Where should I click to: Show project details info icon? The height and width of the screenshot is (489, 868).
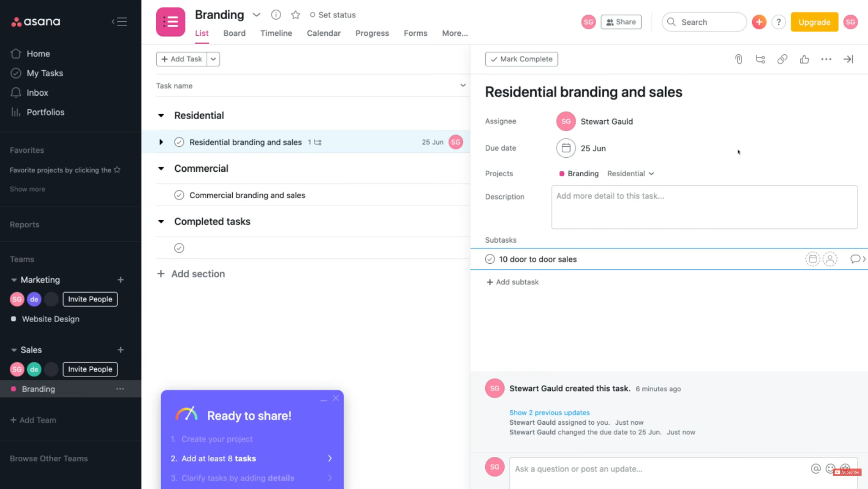(x=276, y=15)
